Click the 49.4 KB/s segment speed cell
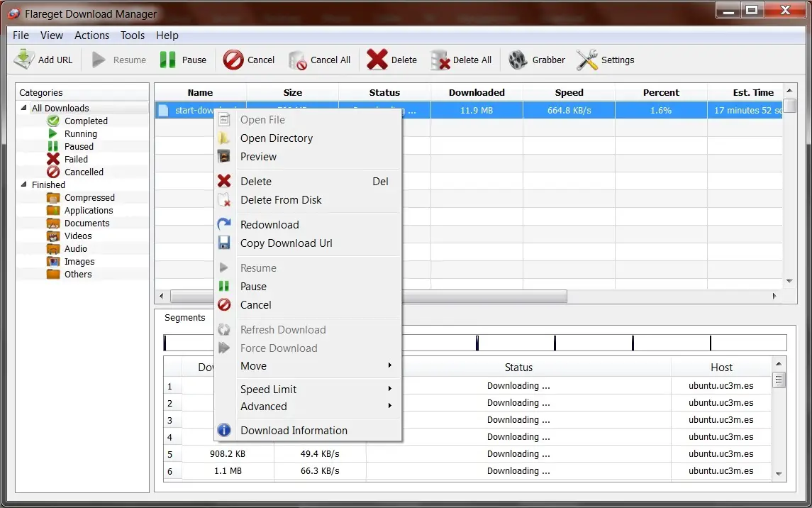 coord(320,454)
